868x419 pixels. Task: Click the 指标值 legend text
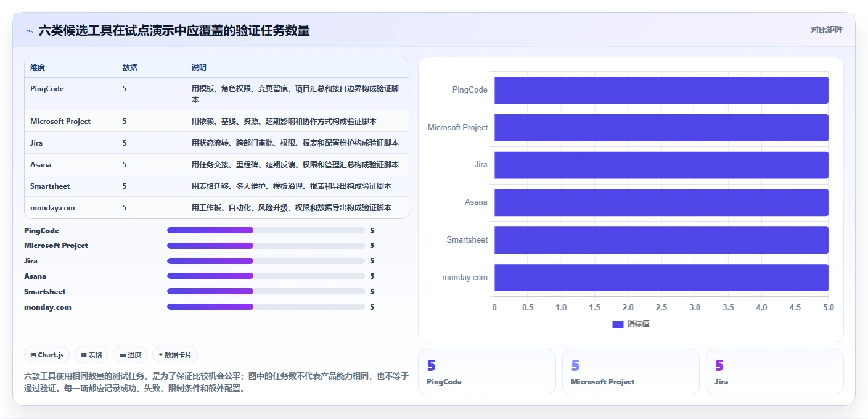point(638,325)
